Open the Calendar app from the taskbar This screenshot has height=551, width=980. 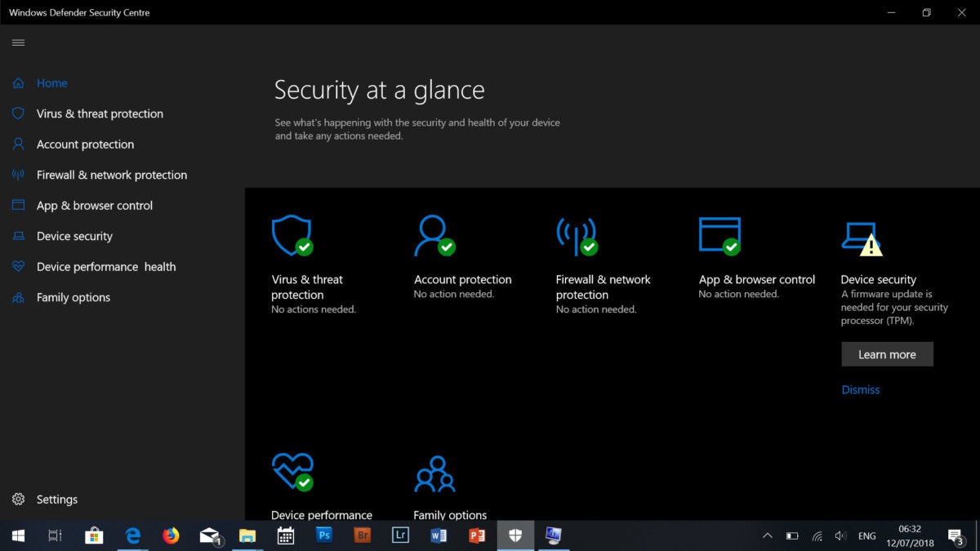coord(286,535)
